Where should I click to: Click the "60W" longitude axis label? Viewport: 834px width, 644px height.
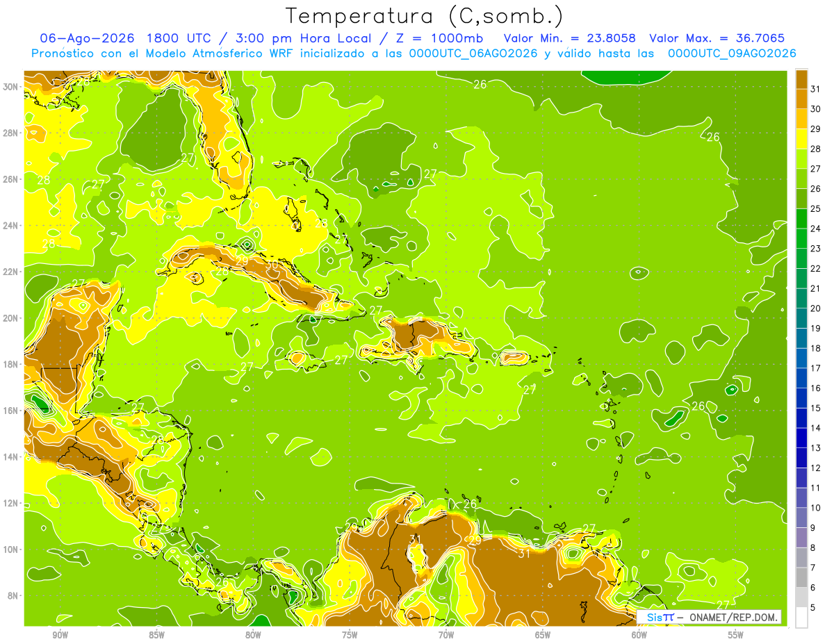[x=639, y=635]
